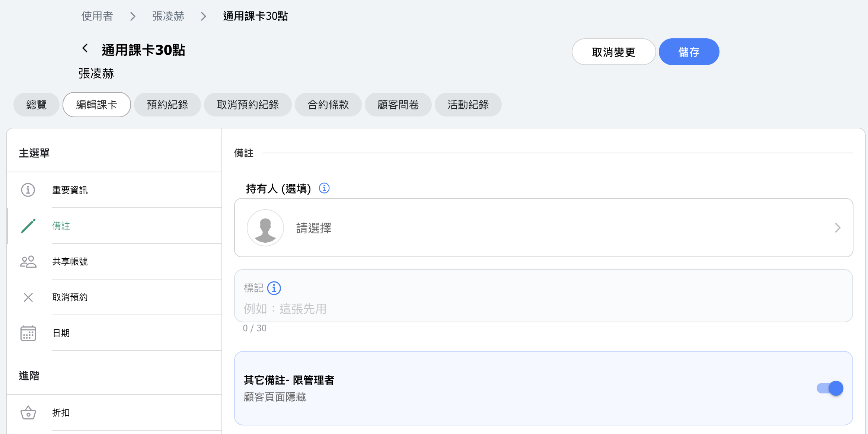Click the 儲存 button
The width and height of the screenshot is (868, 434).
point(689,52)
